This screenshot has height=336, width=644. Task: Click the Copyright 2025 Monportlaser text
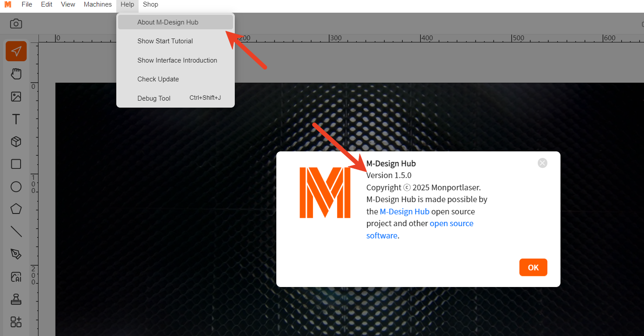pos(423,188)
